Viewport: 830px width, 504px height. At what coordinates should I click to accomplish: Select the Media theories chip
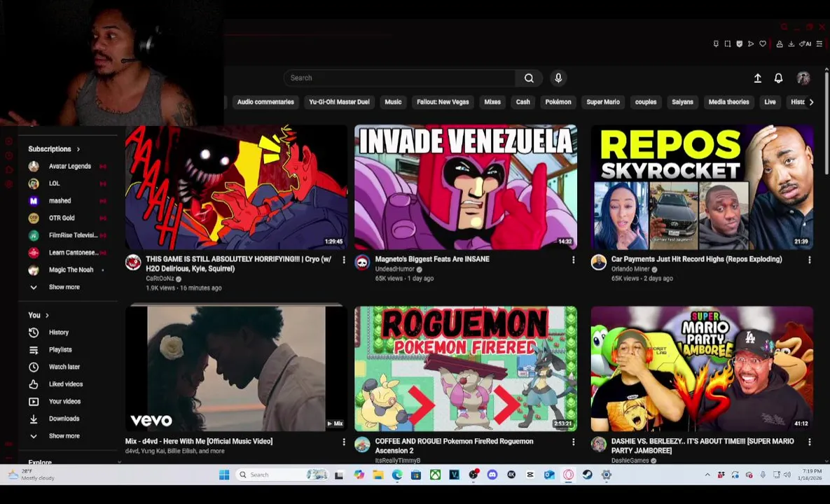click(x=729, y=102)
